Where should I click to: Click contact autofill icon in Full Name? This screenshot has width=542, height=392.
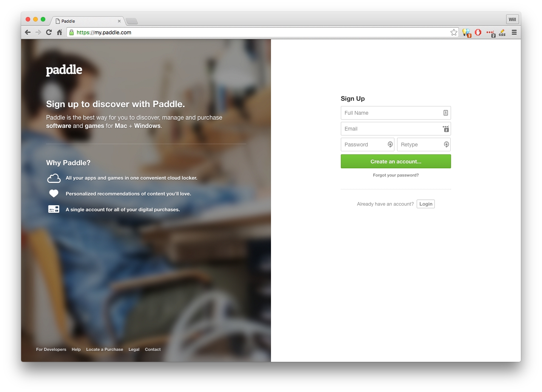click(445, 113)
